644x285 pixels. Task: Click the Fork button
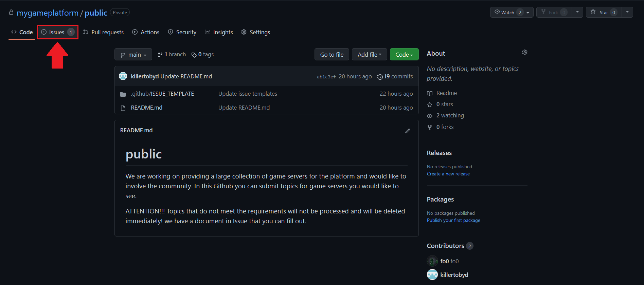(554, 12)
